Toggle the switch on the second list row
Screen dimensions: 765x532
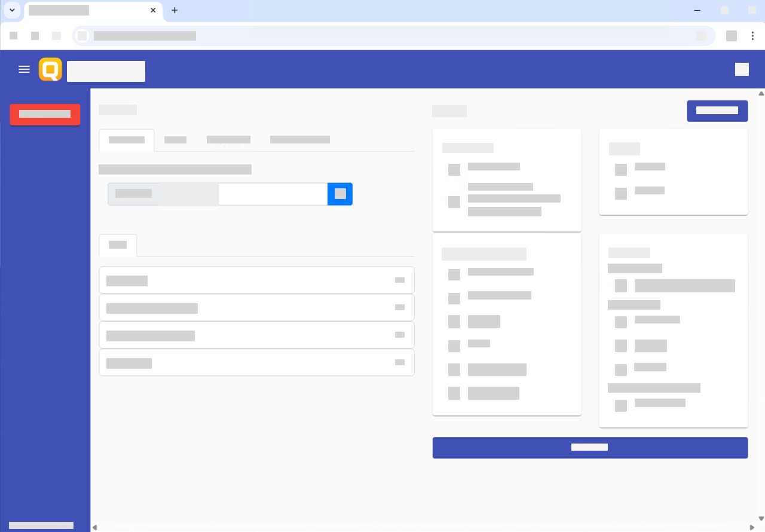400,307
